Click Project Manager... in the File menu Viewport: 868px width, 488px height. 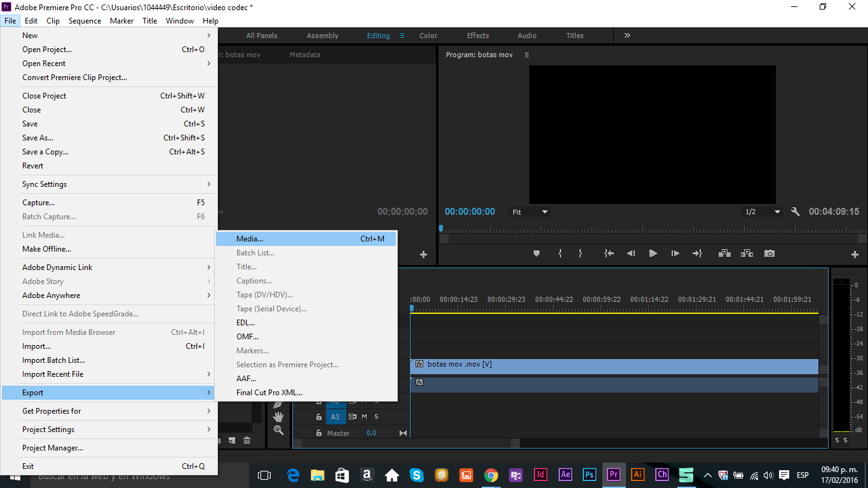coord(110,448)
